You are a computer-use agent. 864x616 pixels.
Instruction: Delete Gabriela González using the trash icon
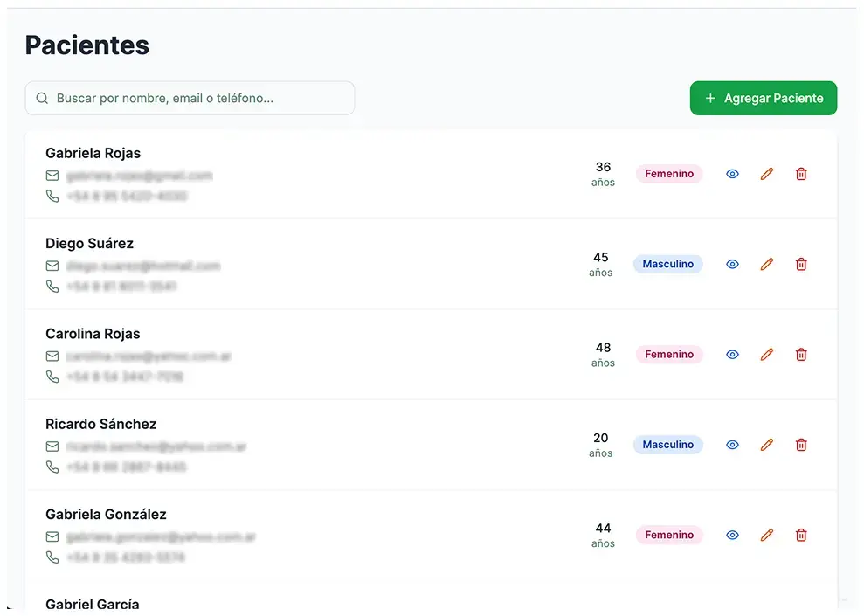[801, 535]
